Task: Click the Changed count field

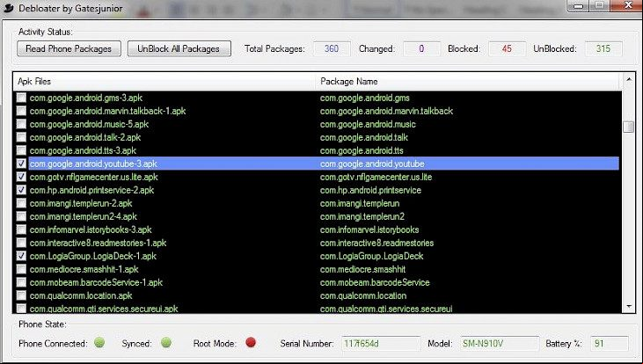Action: 421,48
